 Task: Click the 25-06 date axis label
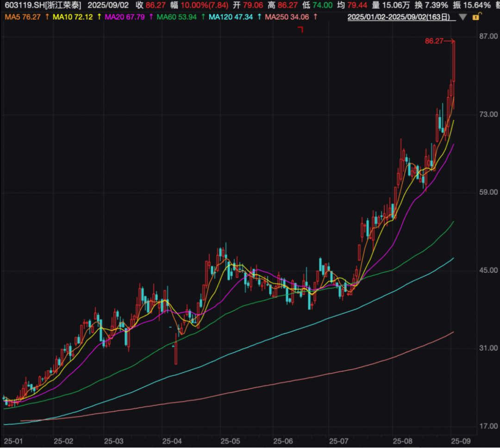[283, 442]
